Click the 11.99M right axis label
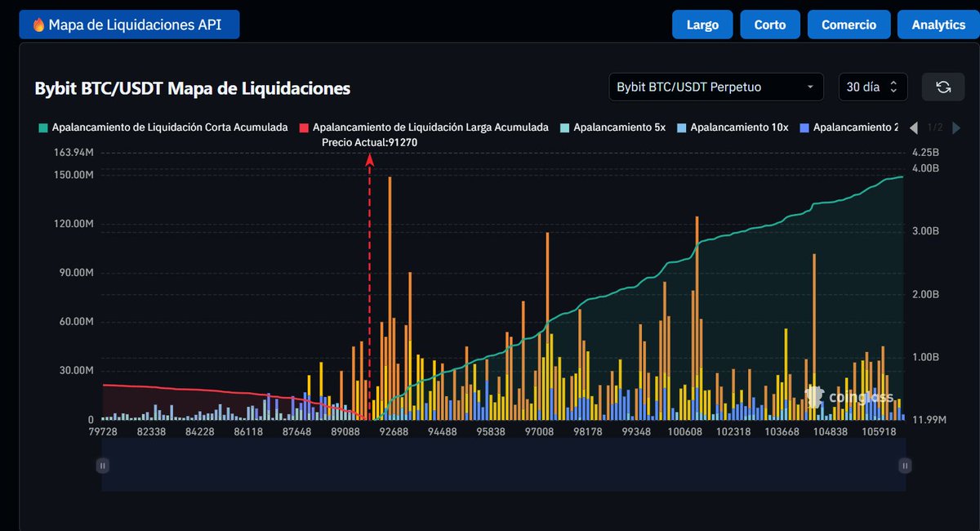 coord(929,420)
